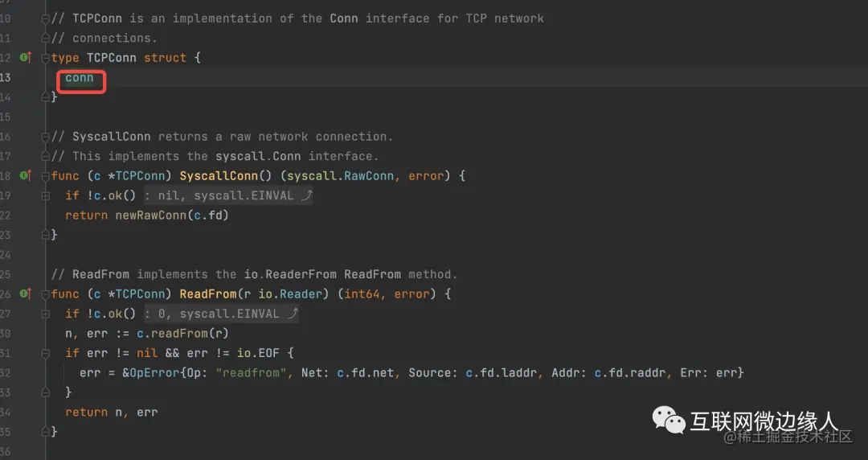This screenshot has height=460, width=868.
Task: Click the TCPConn type name in struct declaration
Action: [x=111, y=58]
